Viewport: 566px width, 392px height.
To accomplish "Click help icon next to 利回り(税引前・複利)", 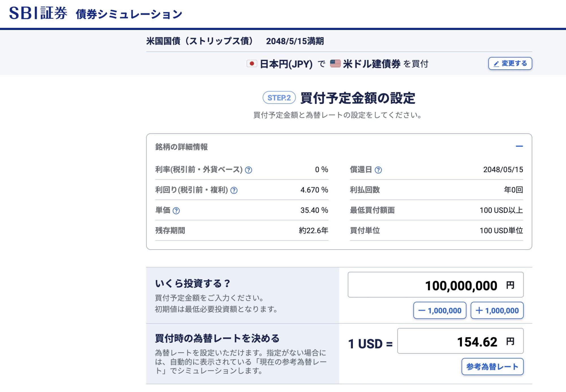I will [x=234, y=190].
